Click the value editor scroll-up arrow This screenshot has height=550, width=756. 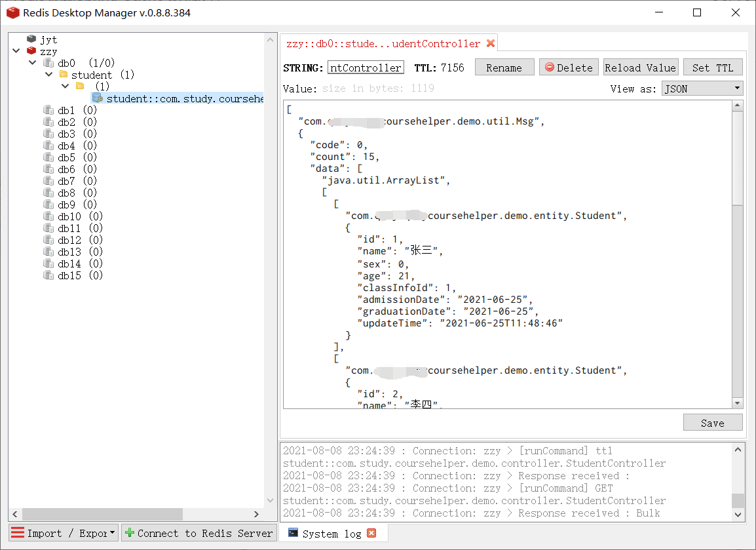[x=737, y=105]
